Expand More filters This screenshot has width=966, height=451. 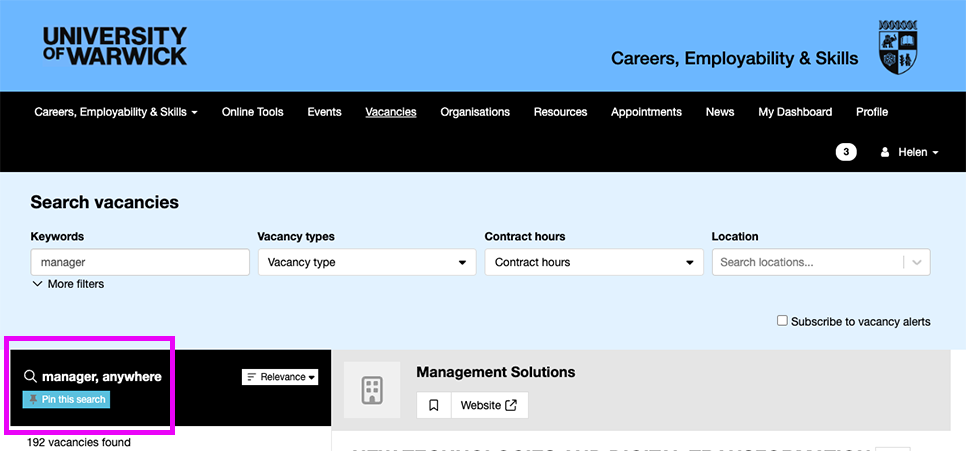(68, 284)
